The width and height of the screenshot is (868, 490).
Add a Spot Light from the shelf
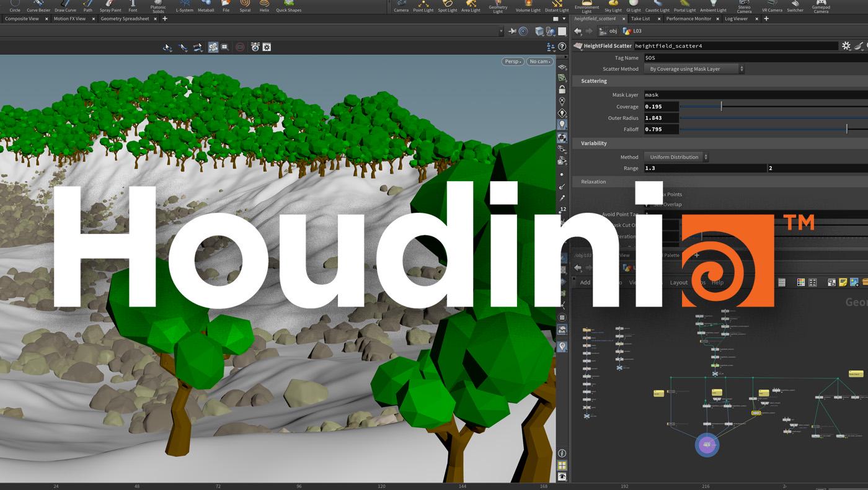(447, 6)
